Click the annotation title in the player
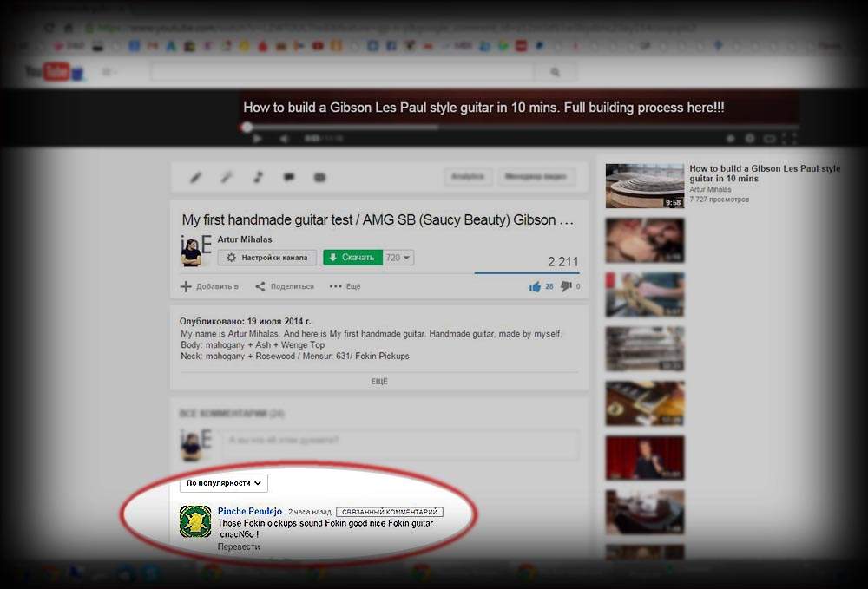The height and width of the screenshot is (589, 868). [x=483, y=108]
